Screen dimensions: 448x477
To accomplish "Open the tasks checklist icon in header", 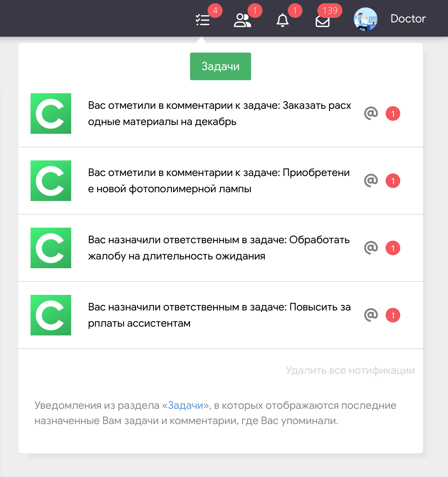I will (x=203, y=20).
